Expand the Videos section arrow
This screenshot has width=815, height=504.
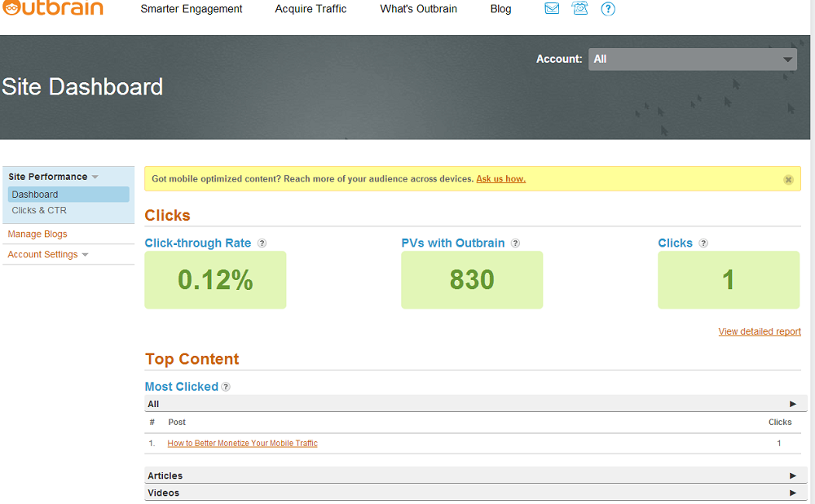792,493
